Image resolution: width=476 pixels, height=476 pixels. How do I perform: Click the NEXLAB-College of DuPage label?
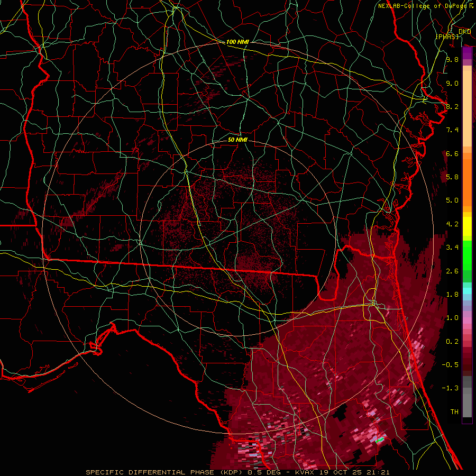pyautogui.click(x=423, y=6)
